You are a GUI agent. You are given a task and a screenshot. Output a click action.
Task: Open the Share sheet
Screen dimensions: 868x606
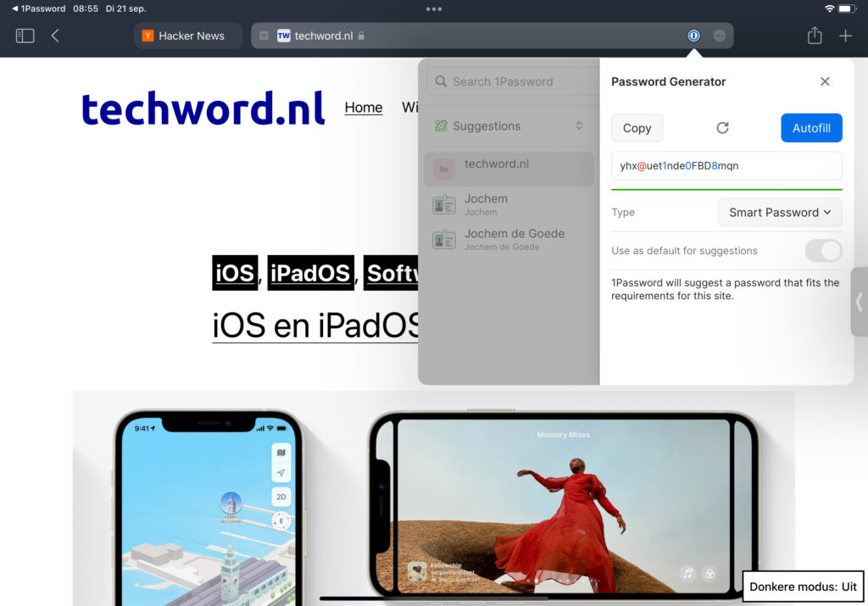coord(815,36)
